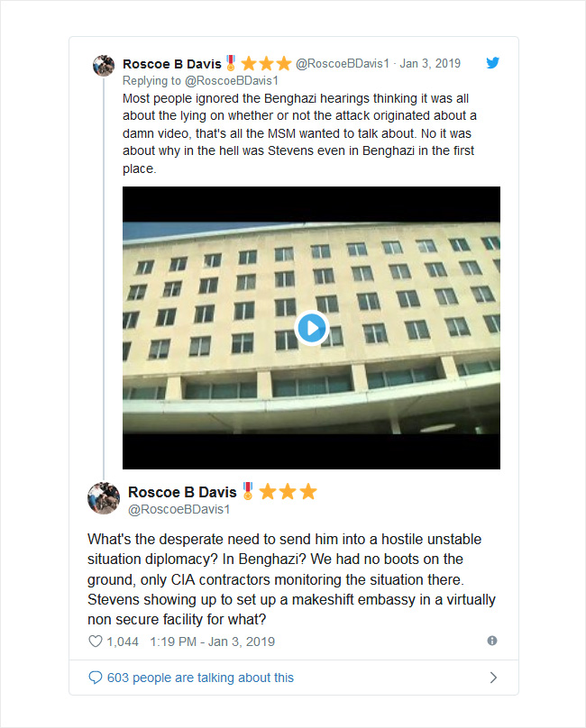Image resolution: width=586 pixels, height=728 pixels.
Task: Click the 1,044 likes count
Action: [123, 642]
